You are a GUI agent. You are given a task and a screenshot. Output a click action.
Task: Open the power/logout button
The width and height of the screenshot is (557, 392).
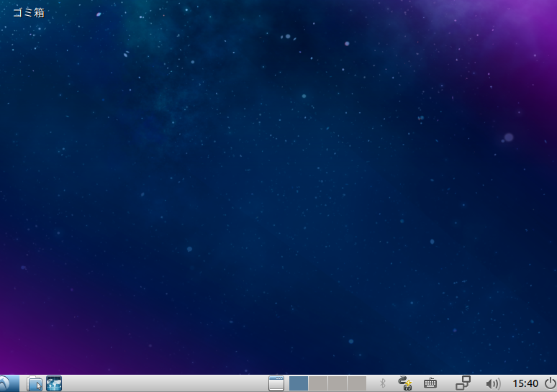point(551,383)
